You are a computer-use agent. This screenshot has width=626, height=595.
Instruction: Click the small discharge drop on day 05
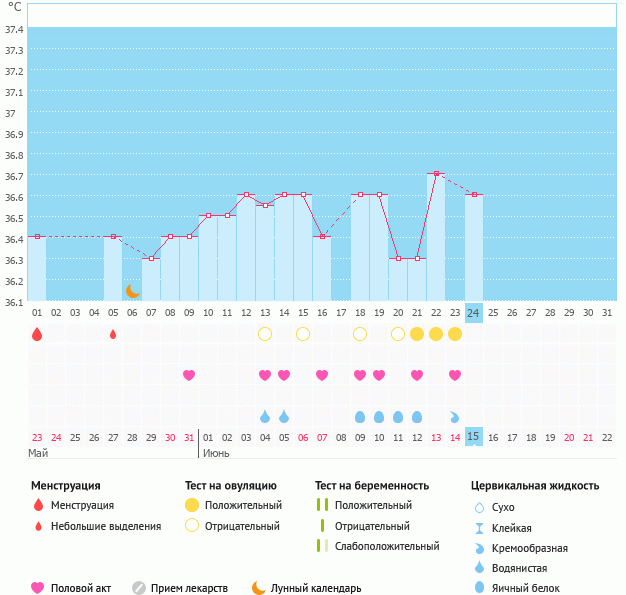113,334
